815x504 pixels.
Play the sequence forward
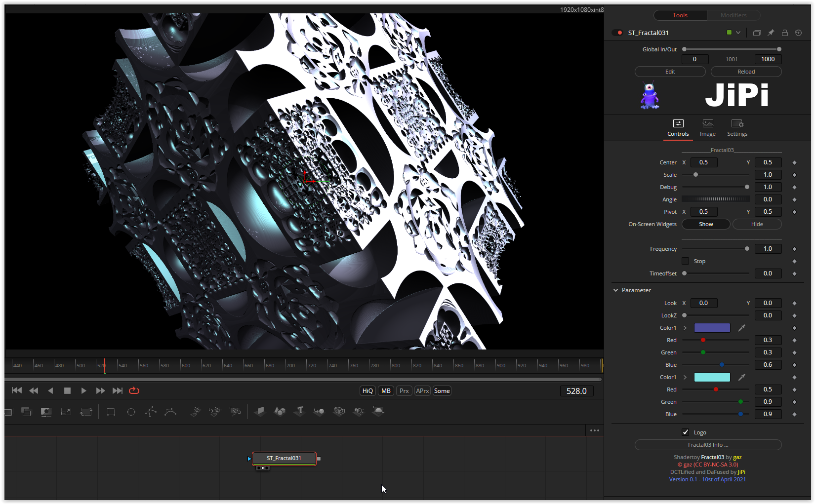[x=83, y=390]
